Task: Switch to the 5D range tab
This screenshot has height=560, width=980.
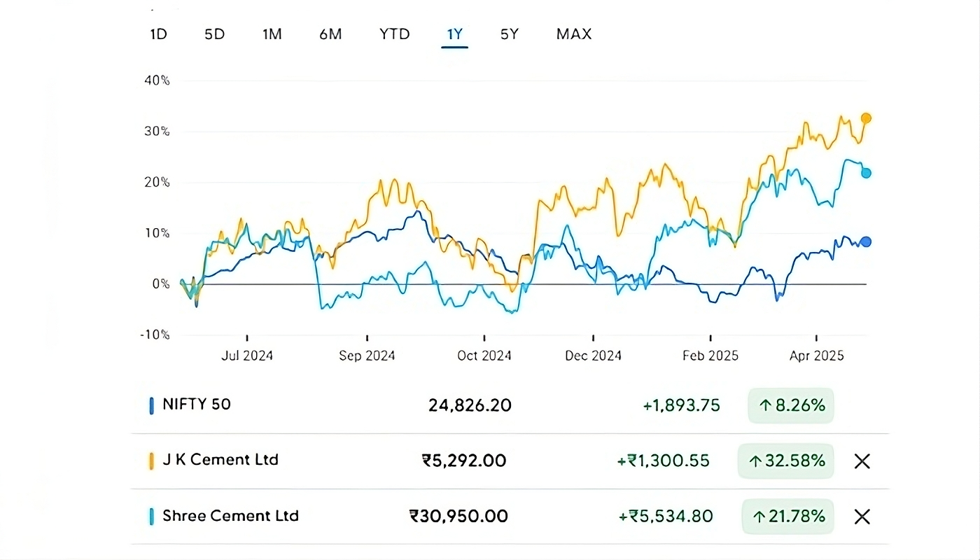Action: 215,34
